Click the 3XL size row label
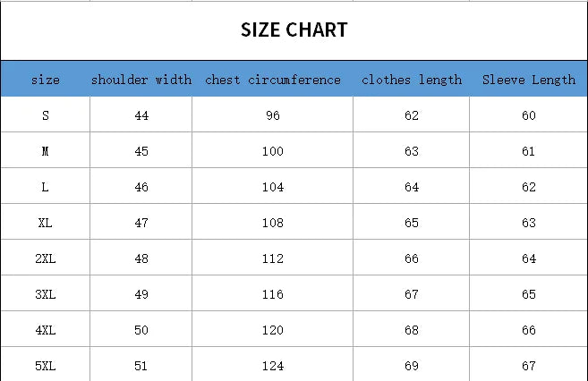 click(x=46, y=294)
